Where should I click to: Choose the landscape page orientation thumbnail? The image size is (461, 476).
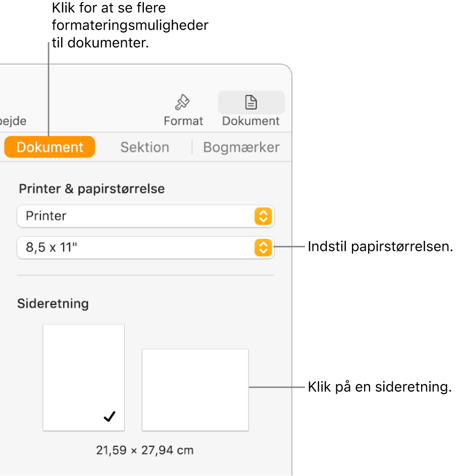coord(195,390)
